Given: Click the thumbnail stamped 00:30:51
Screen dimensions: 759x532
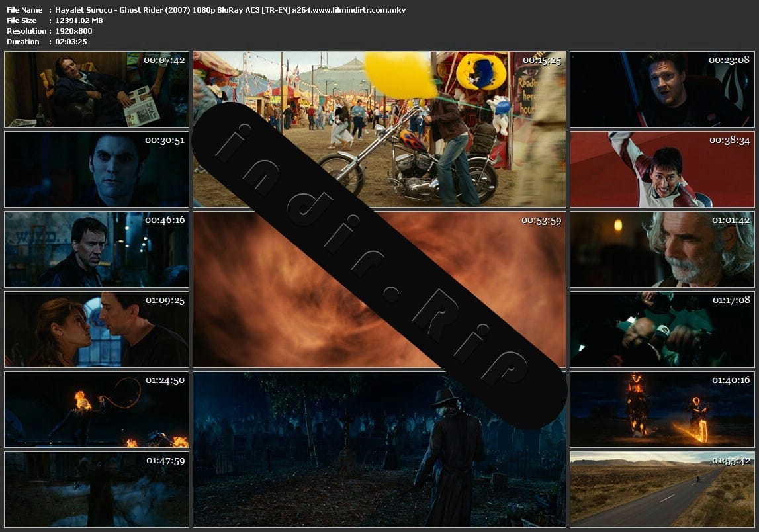Looking at the screenshot, I should pyautogui.click(x=97, y=169).
